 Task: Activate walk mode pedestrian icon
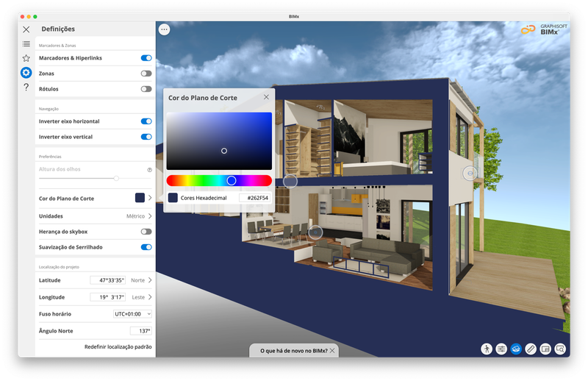point(487,349)
